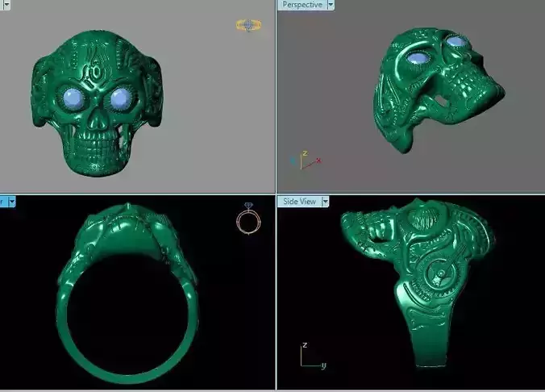Open the Side View viewport label

pos(299,202)
